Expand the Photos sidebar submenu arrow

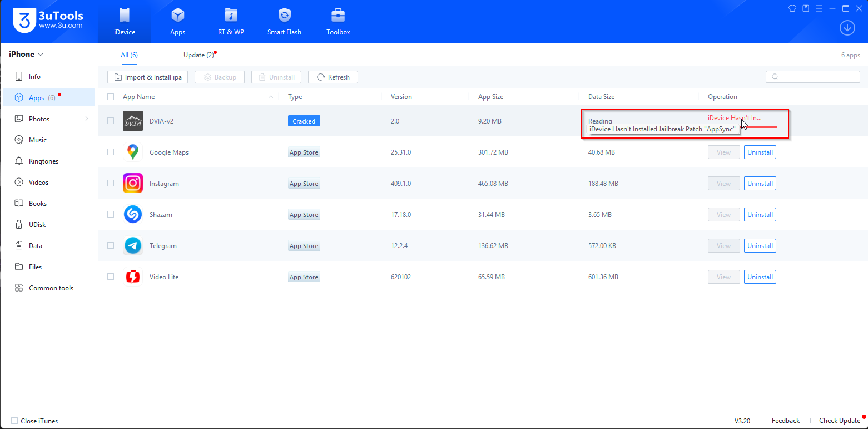(x=87, y=119)
